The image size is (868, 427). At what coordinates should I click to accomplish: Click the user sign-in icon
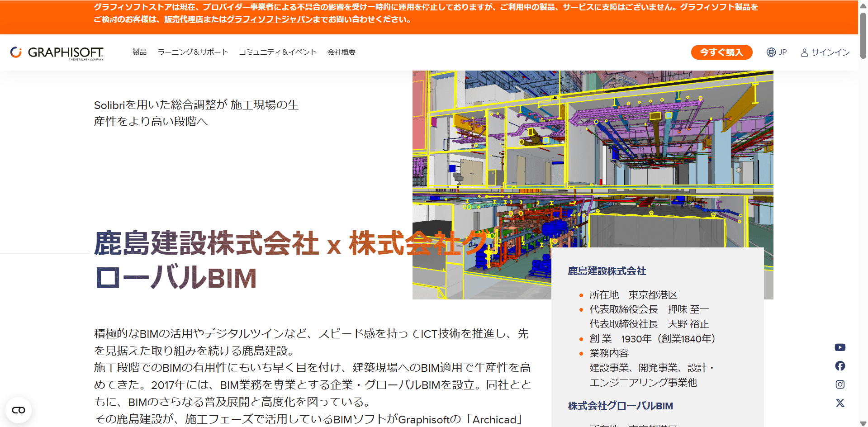tap(805, 52)
